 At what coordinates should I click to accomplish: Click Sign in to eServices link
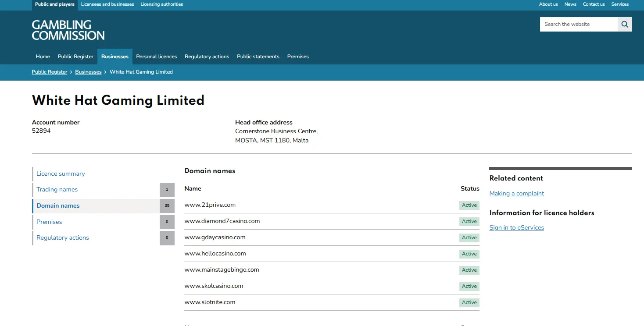pyautogui.click(x=517, y=227)
